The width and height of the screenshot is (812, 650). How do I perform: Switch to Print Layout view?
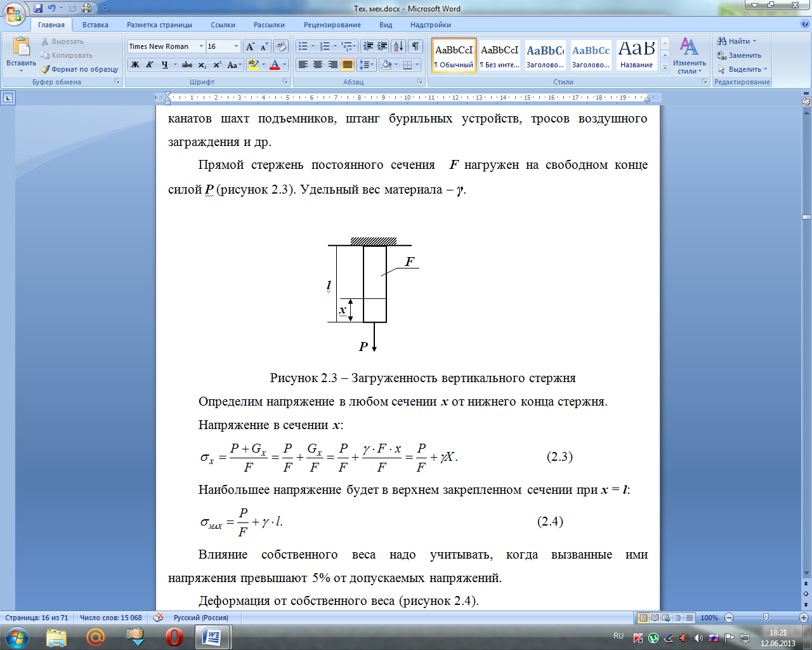point(643,618)
